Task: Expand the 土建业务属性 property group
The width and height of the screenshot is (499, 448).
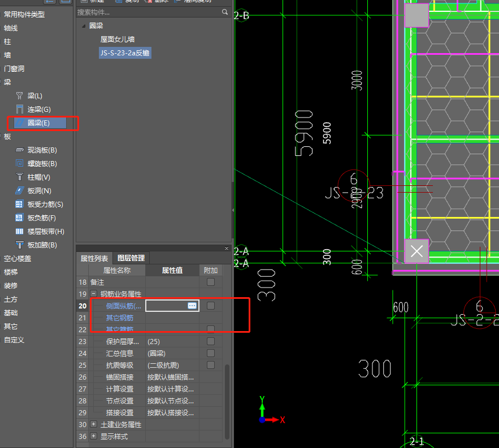Action: click(x=93, y=424)
